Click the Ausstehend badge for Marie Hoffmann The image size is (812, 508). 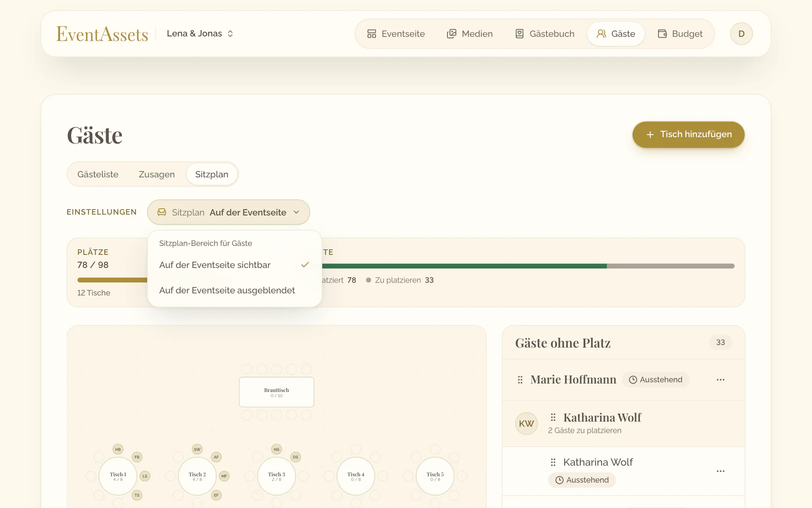point(656,380)
